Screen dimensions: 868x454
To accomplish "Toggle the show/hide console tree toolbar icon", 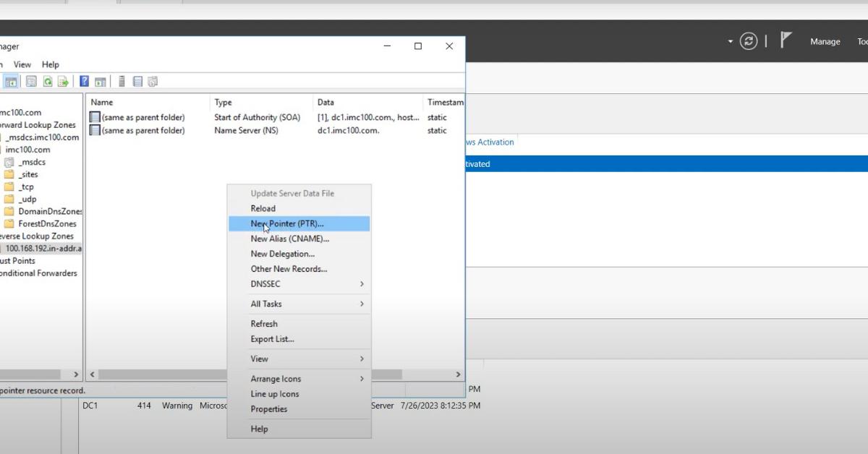I will tap(11, 82).
